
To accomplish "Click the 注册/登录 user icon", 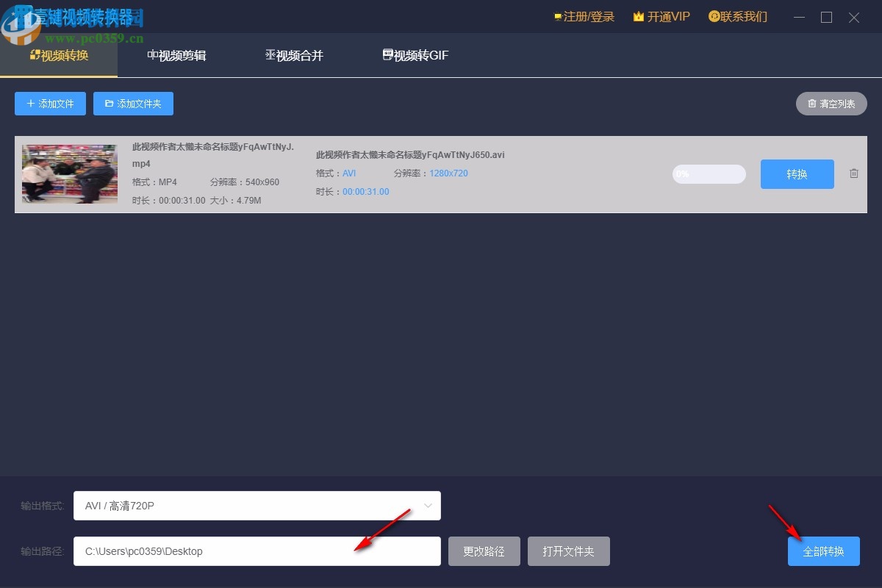I will (x=556, y=15).
